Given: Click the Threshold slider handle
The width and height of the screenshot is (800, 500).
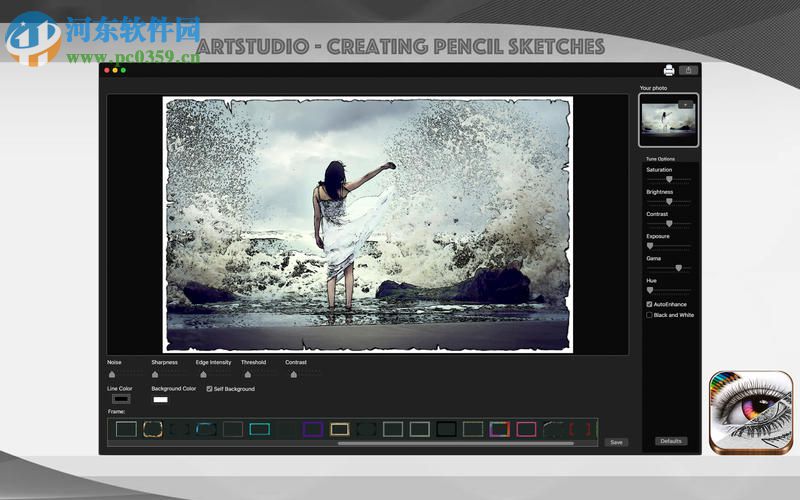Looking at the screenshot, I should pos(247,374).
